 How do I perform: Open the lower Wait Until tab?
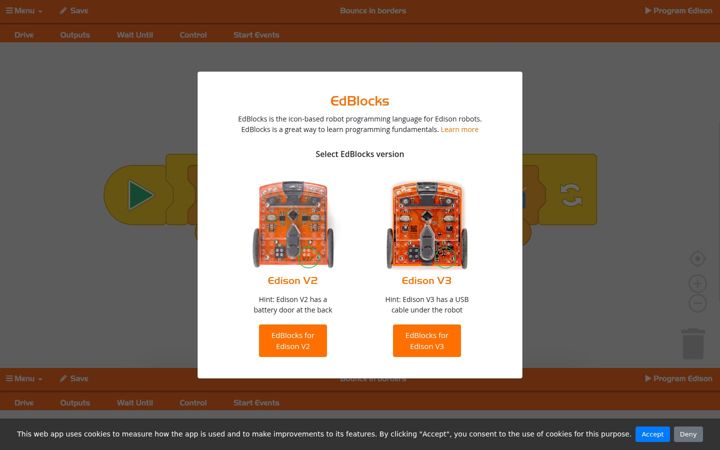tap(135, 403)
